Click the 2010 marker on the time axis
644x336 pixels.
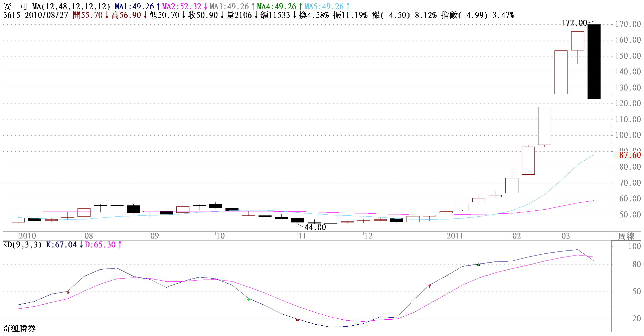[x=27, y=236]
